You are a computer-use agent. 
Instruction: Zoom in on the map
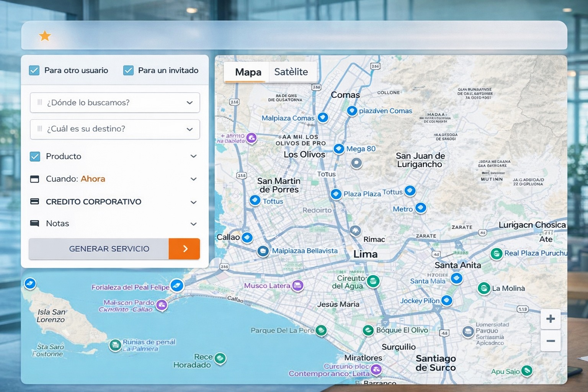(x=550, y=319)
